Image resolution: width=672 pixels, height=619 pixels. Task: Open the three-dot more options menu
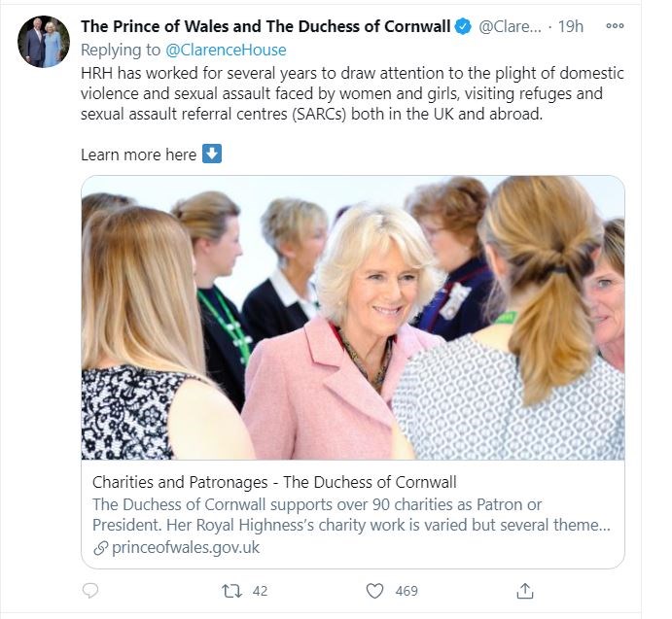[x=615, y=26]
